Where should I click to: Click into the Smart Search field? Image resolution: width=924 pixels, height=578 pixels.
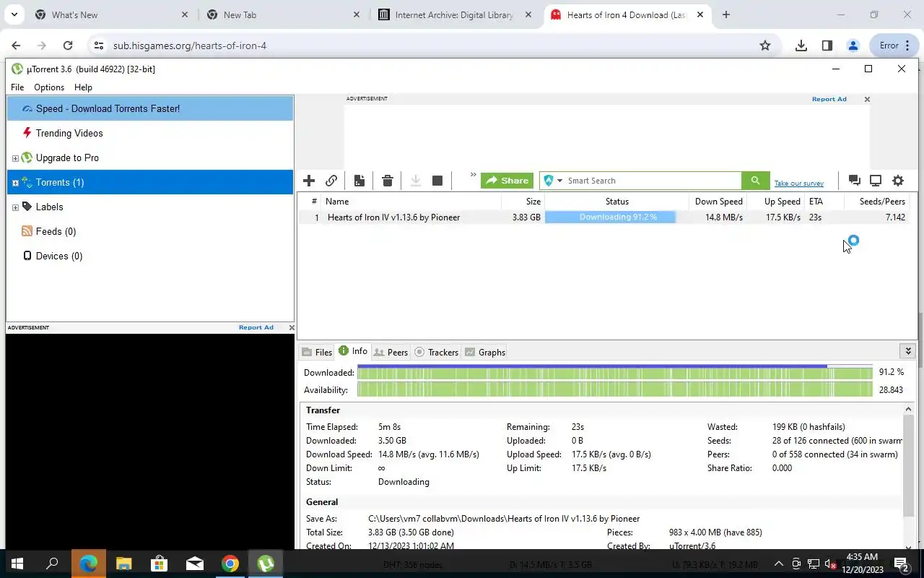point(653,181)
